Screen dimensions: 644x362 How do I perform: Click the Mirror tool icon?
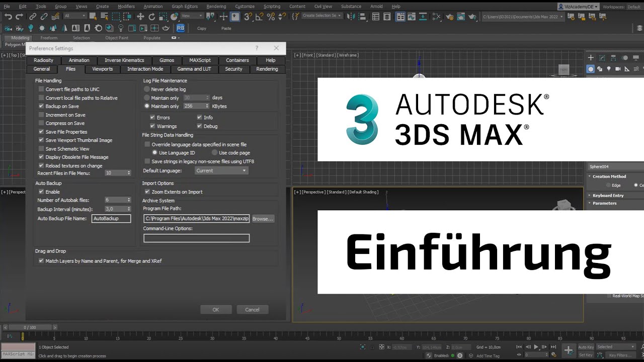pyautogui.click(x=351, y=17)
